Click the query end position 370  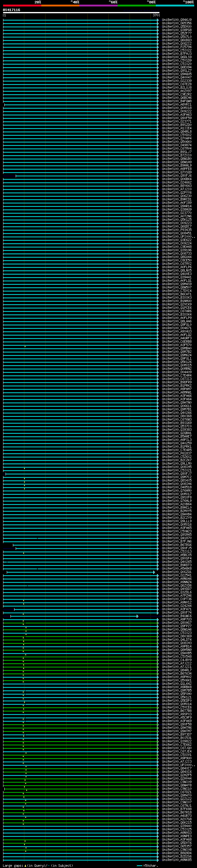click(155, 15)
